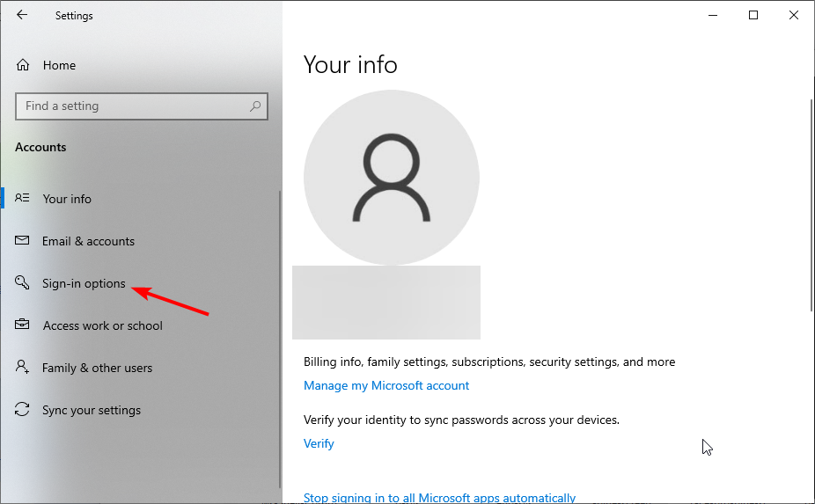Click the profile avatar picture
The height and width of the screenshot is (504, 815).
click(x=392, y=177)
